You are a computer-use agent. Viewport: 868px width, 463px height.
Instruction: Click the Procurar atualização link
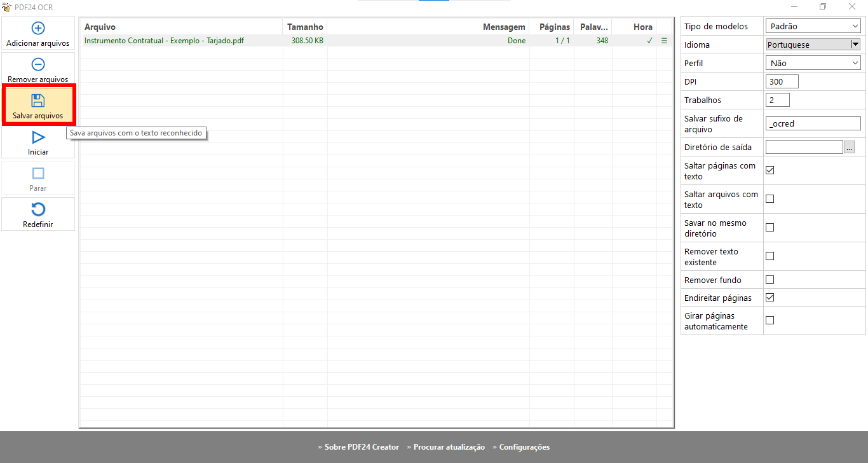(449, 447)
